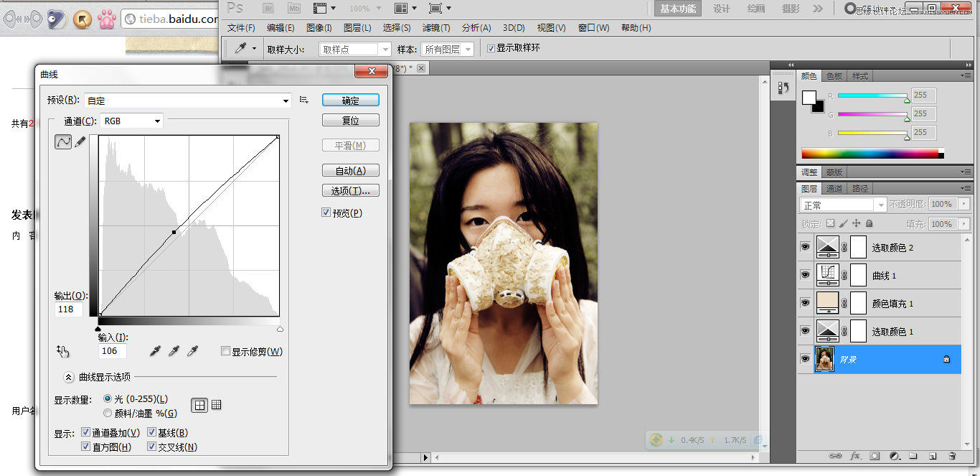Open the preset options icon beside preset
The height and width of the screenshot is (476, 980).
pos(304,100)
